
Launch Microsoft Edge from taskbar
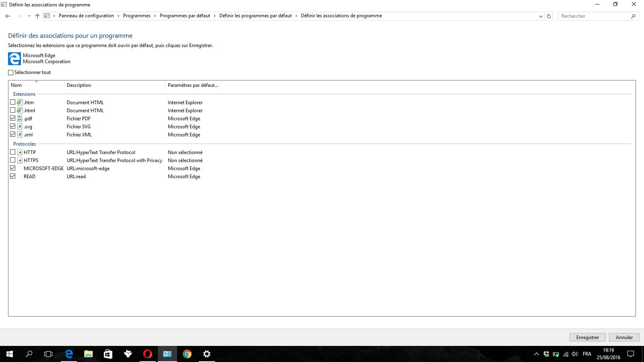(x=69, y=354)
